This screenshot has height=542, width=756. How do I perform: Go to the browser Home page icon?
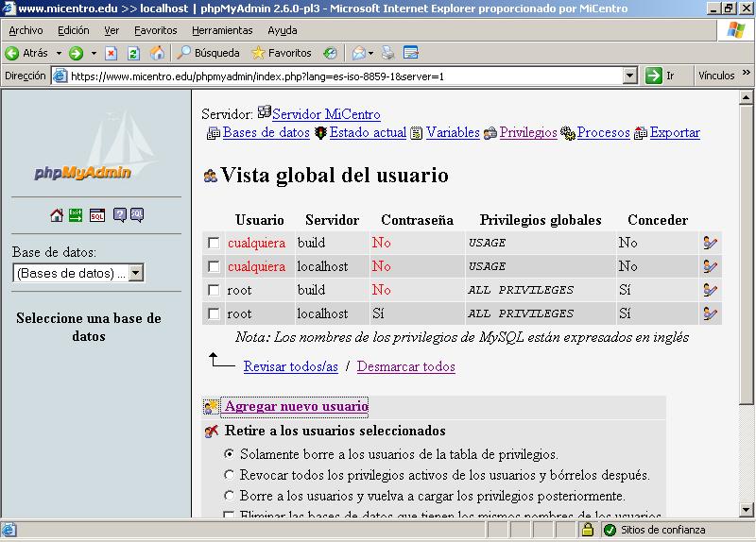pos(157,53)
